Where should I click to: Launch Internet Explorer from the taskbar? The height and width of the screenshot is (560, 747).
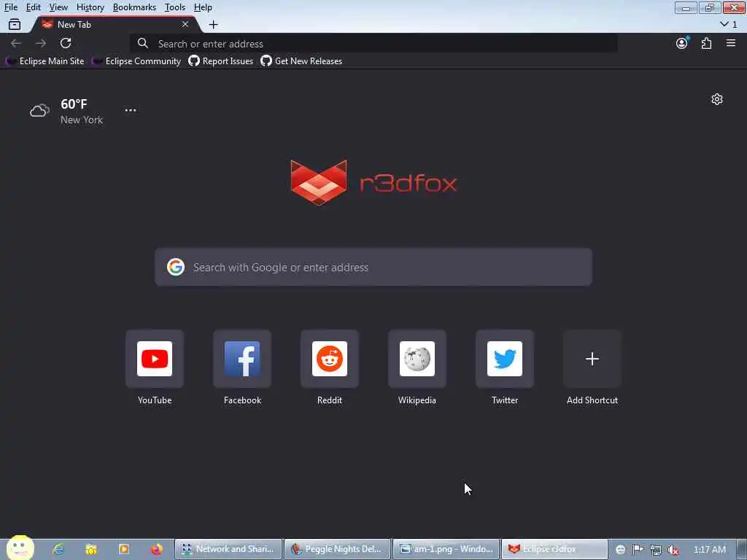click(x=58, y=549)
